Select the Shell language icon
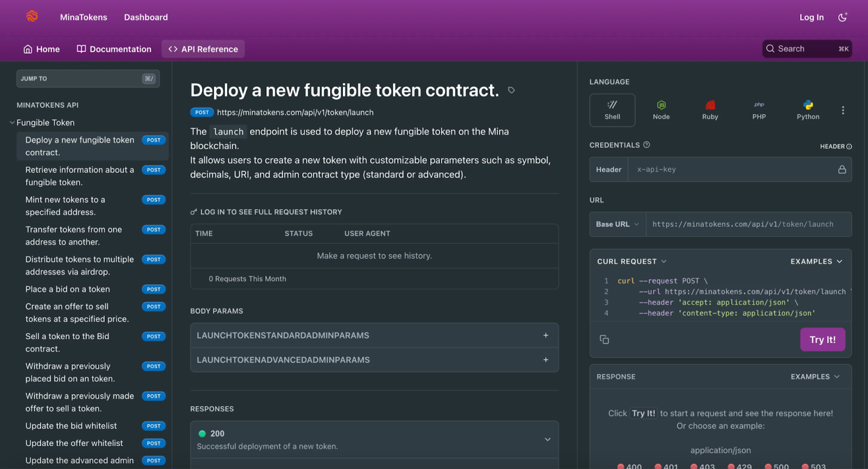The width and height of the screenshot is (868, 469). pos(612,105)
